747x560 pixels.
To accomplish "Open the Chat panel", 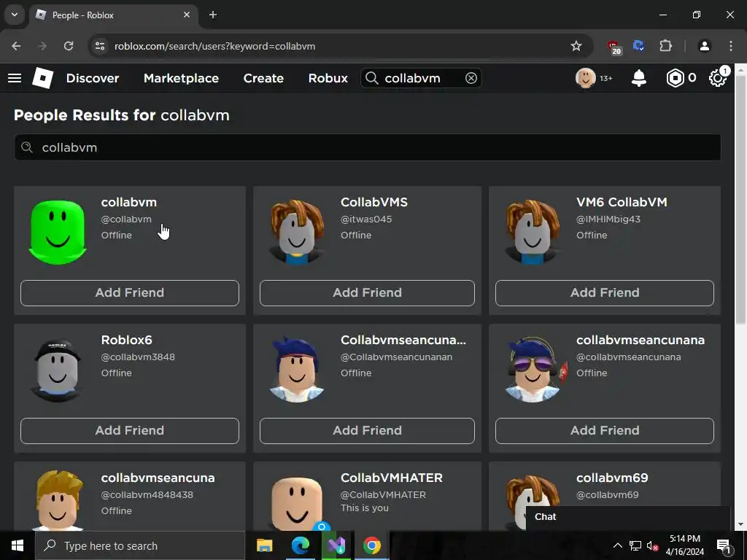I will [x=628, y=517].
